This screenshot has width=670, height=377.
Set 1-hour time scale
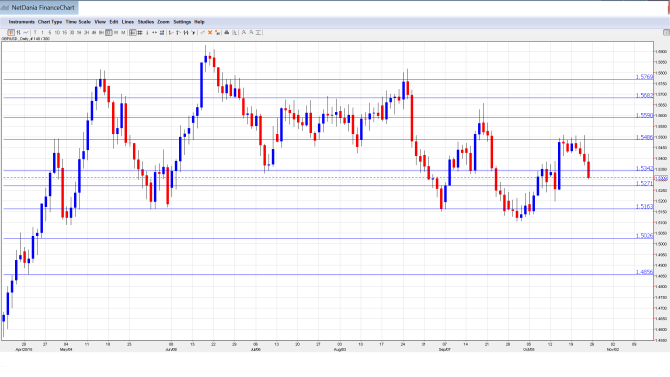(x=79, y=32)
